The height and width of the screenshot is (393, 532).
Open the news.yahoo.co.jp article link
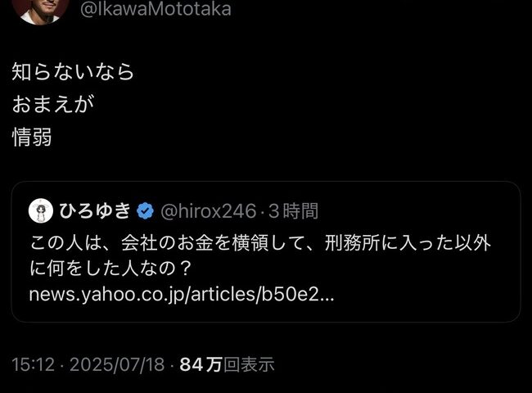click(x=182, y=295)
